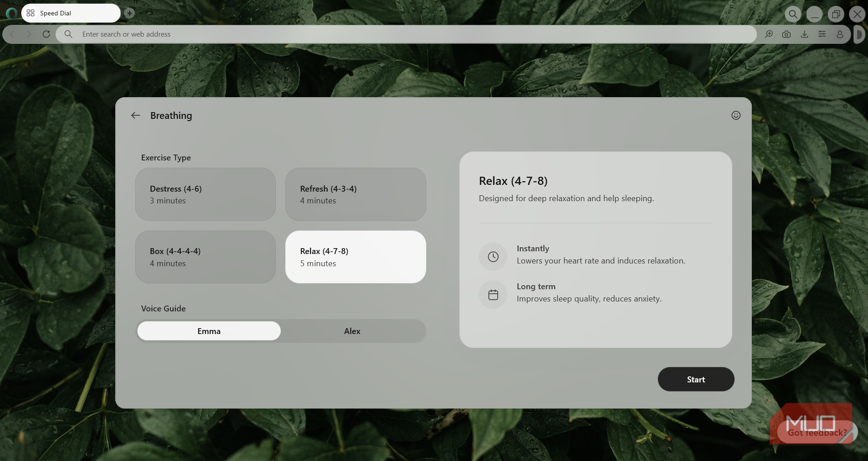Click the browser forward navigation arrow
Screen dimensions: 868x461
point(29,34)
